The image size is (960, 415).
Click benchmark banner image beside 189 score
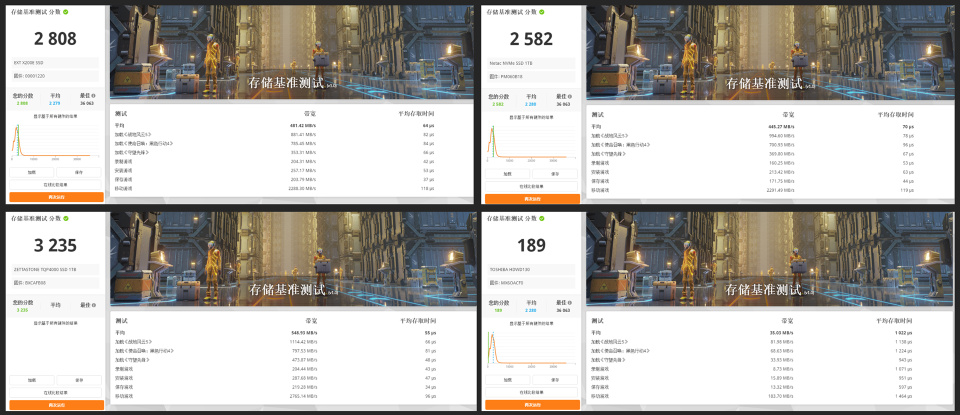tap(768, 259)
